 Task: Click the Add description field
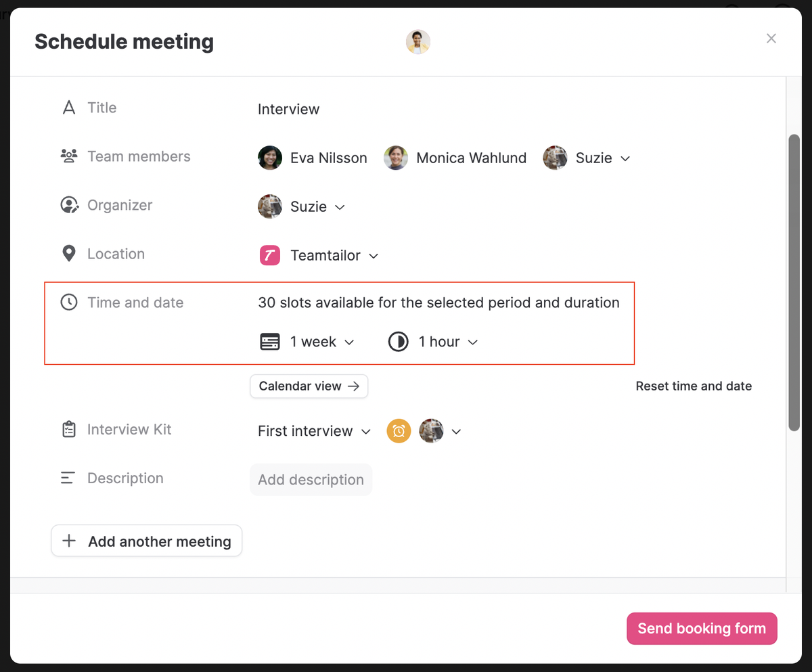click(x=311, y=480)
